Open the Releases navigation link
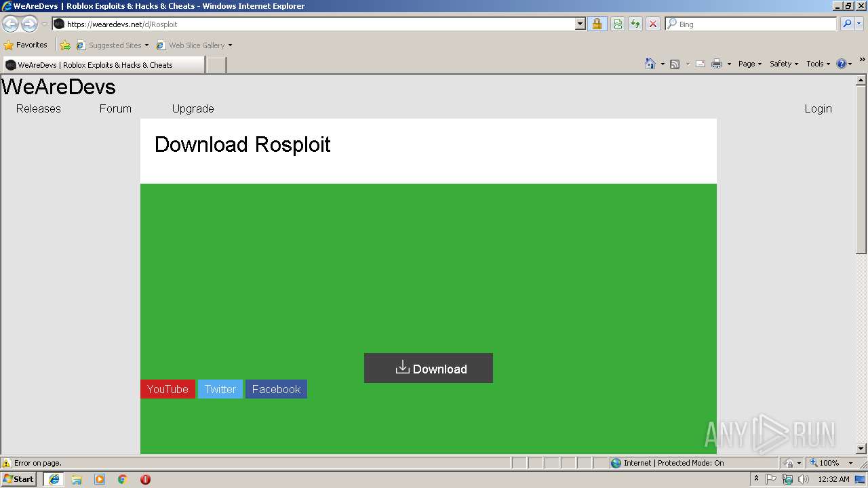This screenshot has width=868, height=488. click(39, 108)
